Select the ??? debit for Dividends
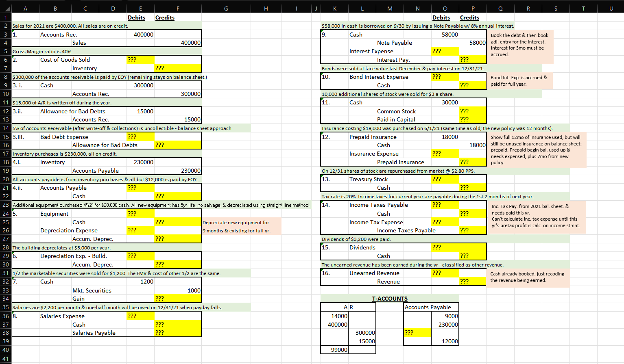The height and width of the screenshot is (364, 624). (x=445, y=247)
